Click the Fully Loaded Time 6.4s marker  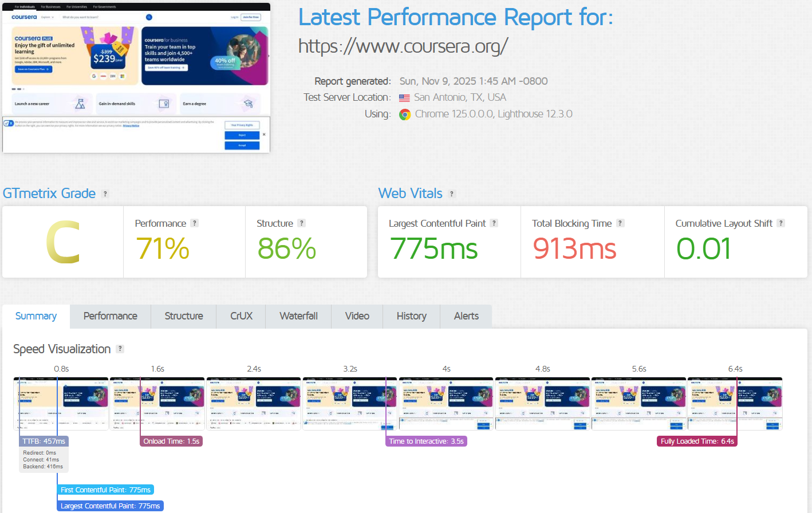697,441
